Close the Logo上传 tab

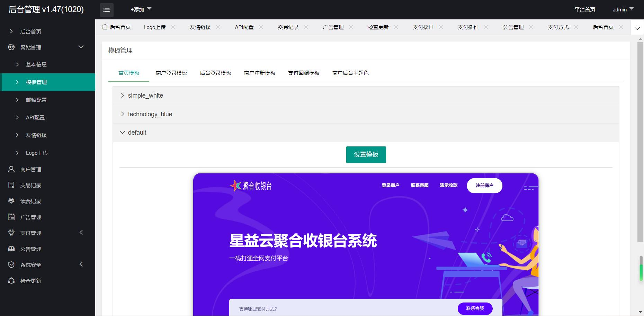point(173,27)
